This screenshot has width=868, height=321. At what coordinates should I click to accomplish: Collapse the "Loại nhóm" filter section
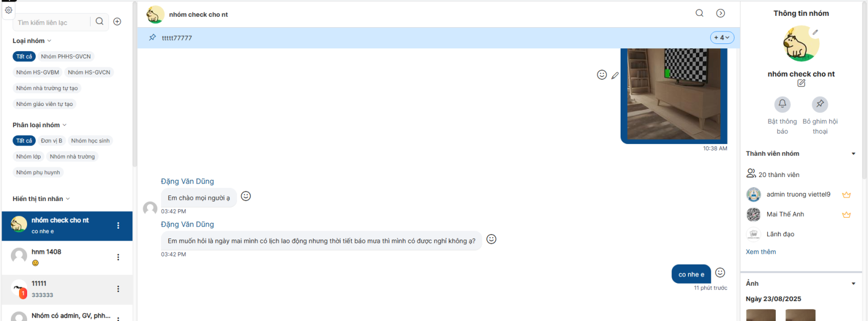49,41
